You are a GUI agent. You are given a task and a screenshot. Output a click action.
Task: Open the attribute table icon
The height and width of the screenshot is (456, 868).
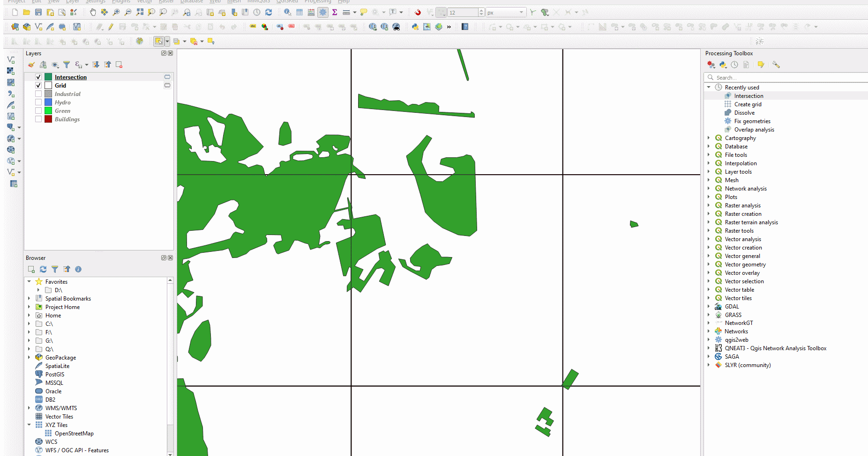coord(299,12)
